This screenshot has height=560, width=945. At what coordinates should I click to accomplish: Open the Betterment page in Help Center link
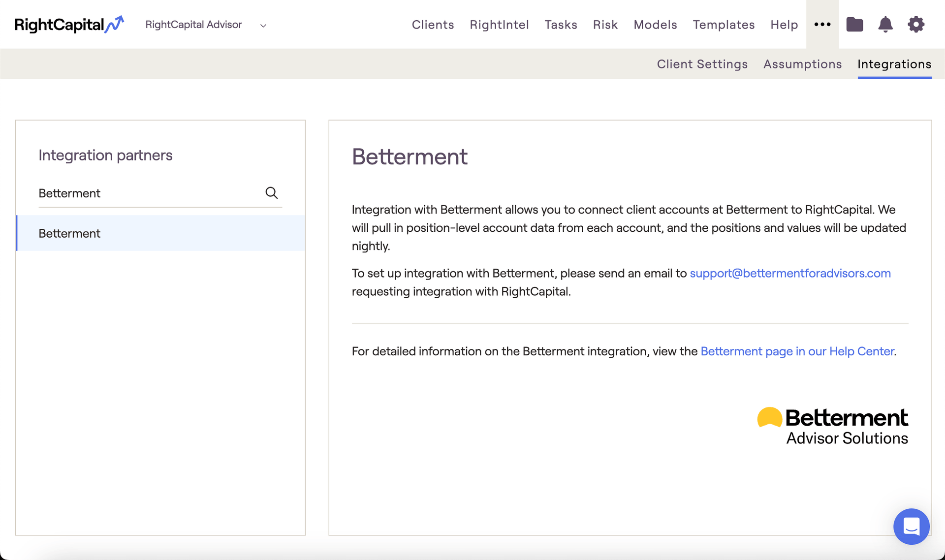(x=797, y=351)
